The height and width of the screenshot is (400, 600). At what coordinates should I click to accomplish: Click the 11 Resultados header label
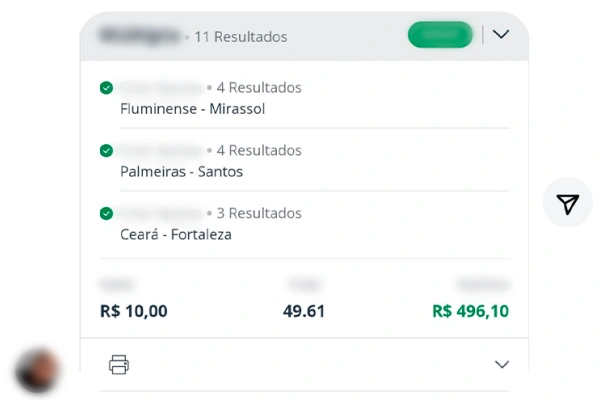(241, 37)
